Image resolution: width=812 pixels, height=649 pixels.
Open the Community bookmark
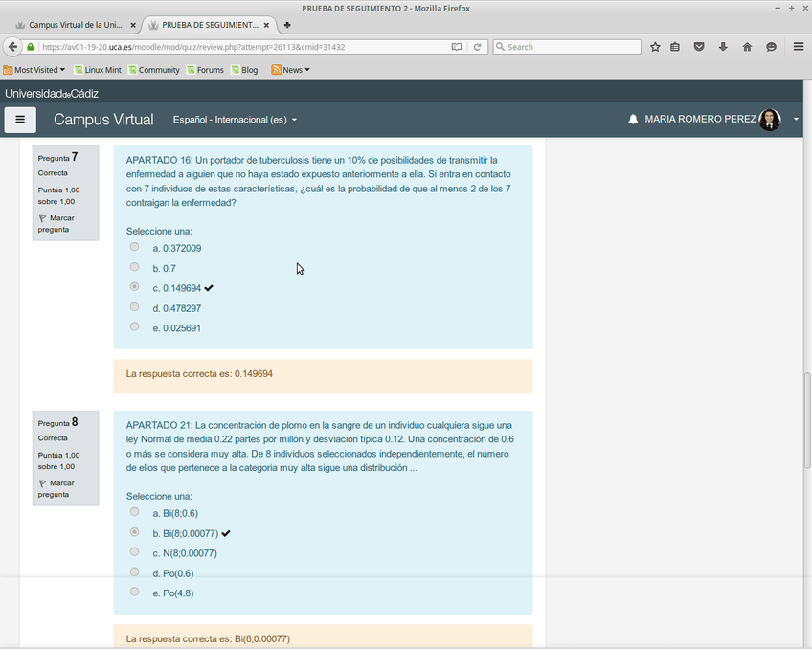pos(154,69)
